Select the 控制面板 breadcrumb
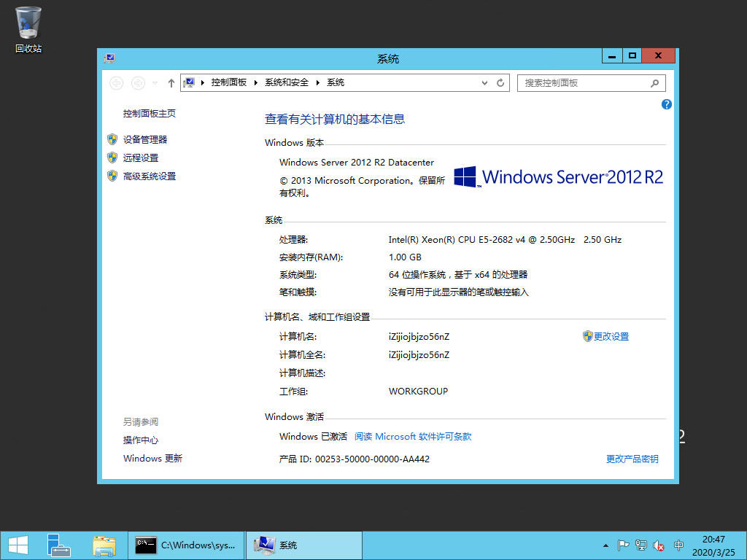The height and width of the screenshot is (560, 747). point(229,82)
